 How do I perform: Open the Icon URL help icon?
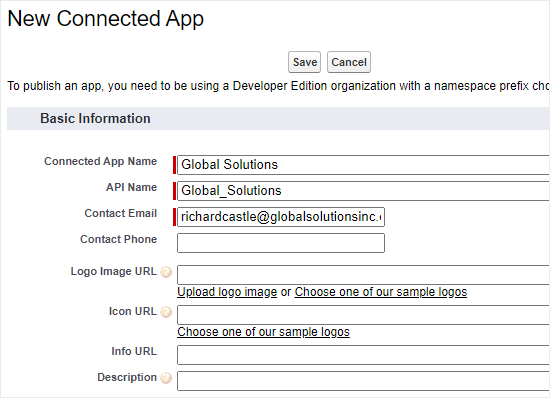click(x=166, y=312)
